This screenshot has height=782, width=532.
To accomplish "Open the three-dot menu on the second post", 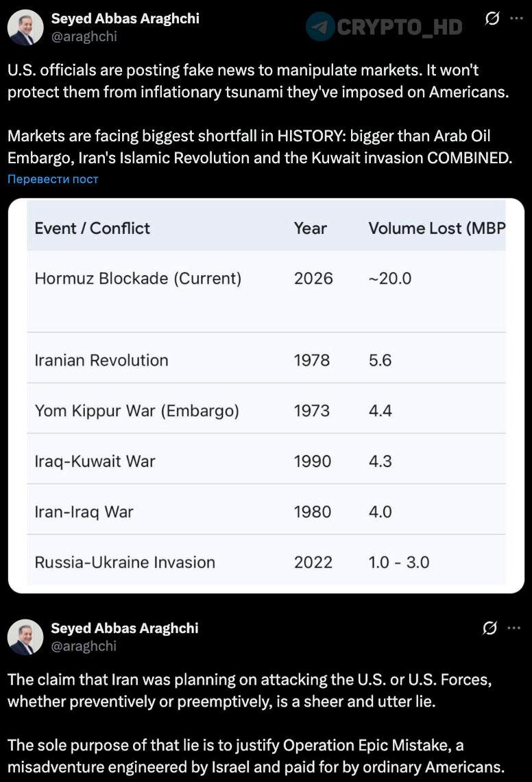I will tap(513, 628).
